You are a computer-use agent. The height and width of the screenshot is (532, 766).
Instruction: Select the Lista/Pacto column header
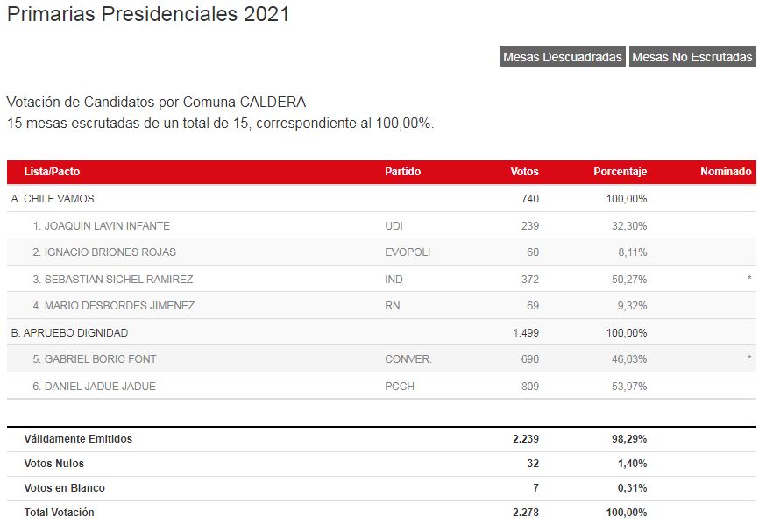point(52,172)
